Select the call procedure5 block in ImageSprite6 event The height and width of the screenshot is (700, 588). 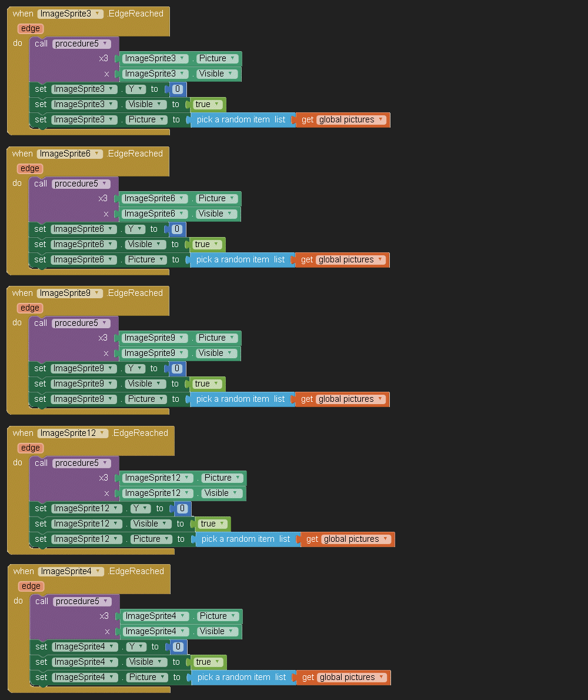40,184
